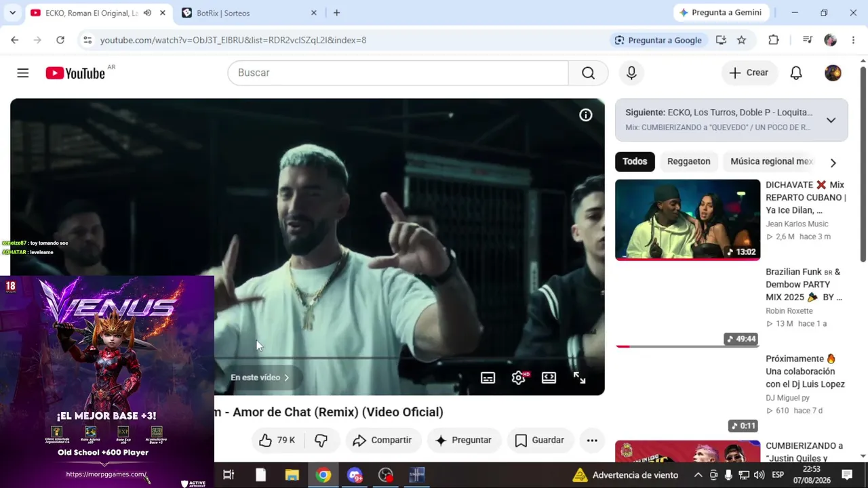Viewport: 868px width, 488px height.
Task: Click 'Pregunta a Gemini' button
Action: pyautogui.click(x=721, y=13)
